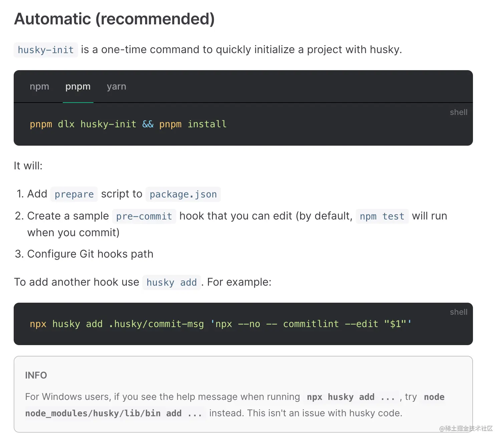Click the shell label in second code block

point(458,312)
